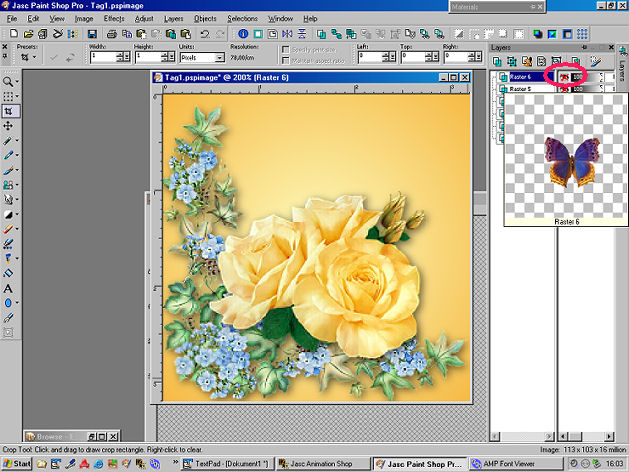Viewport: 629px width, 472px height.
Task: Select the Preset Shape ellipse tool
Action: (x=8, y=303)
